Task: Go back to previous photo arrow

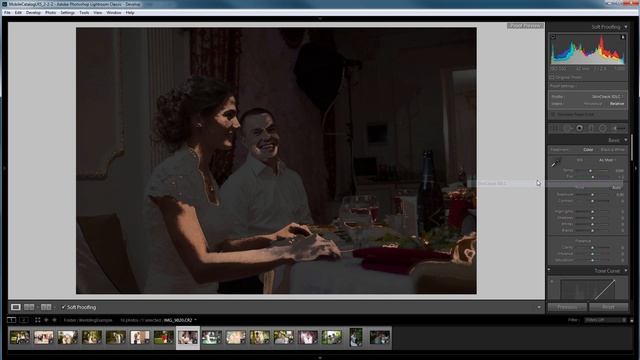Action: pyautogui.click(x=46, y=320)
